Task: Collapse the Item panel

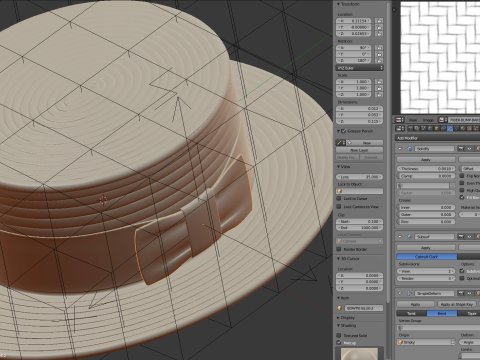Action: point(339,298)
